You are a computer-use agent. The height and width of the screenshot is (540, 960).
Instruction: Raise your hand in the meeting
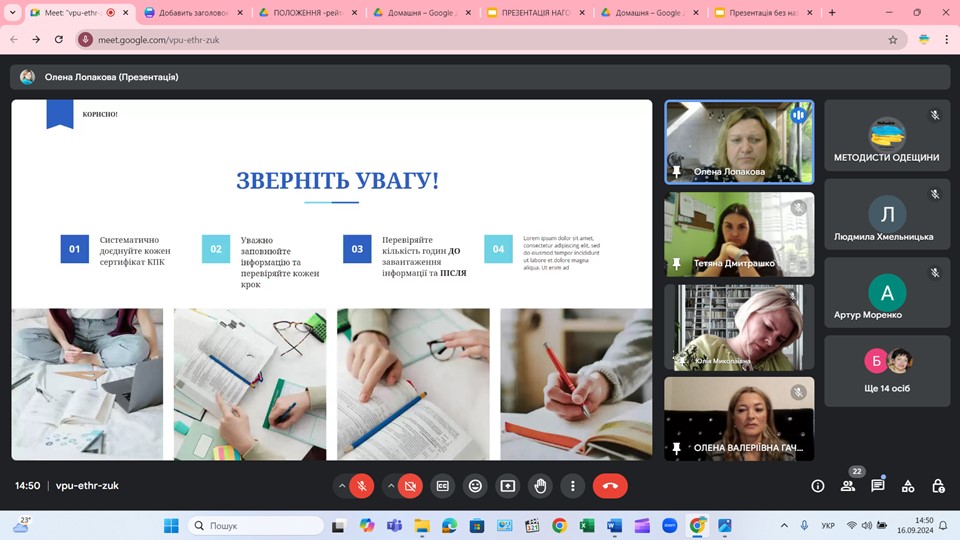pos(540,486)
